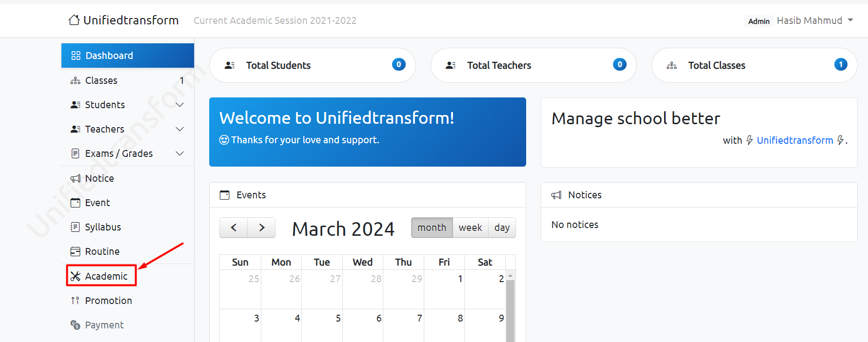This screenshot has height=342, width=868.
Task: Click the Total Teachers count badge
Action: (620, 64)
